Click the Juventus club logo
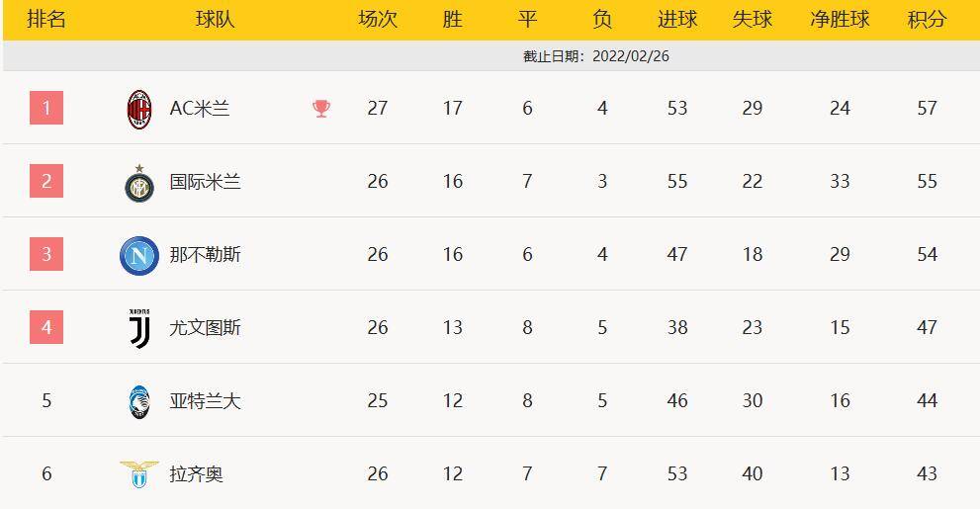The image size is (980, 509). 139,328
